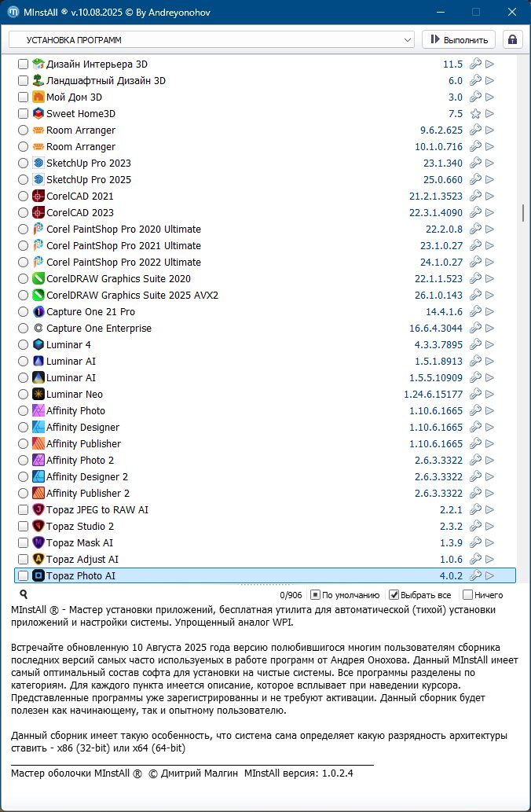Click key icon for Topaz Photo AI

(x=475, y=576)
